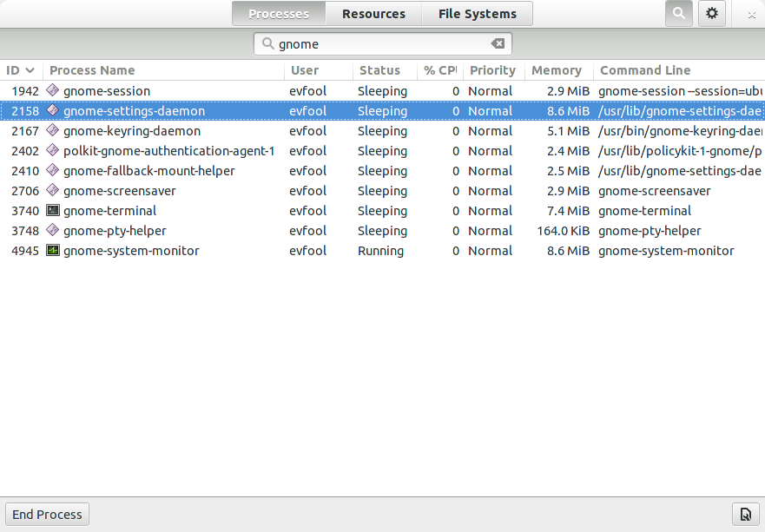765x532 pixels.
Task: Click process ID 2167
Action: (25, 131)
